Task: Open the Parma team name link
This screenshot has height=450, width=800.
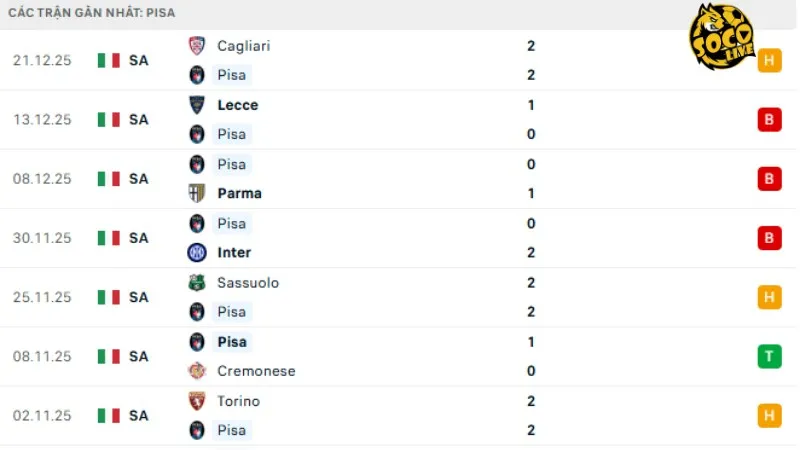Action: pyautogui.click(x=239, y=193)
